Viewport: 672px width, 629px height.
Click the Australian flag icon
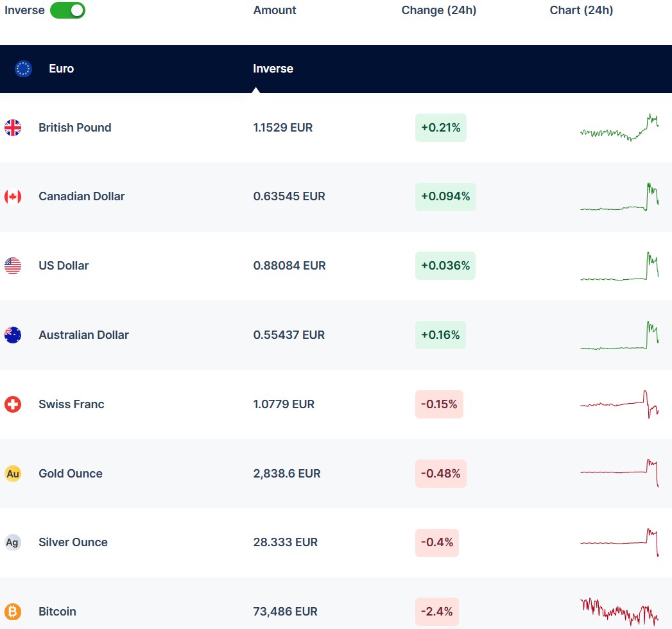(13, 335)
